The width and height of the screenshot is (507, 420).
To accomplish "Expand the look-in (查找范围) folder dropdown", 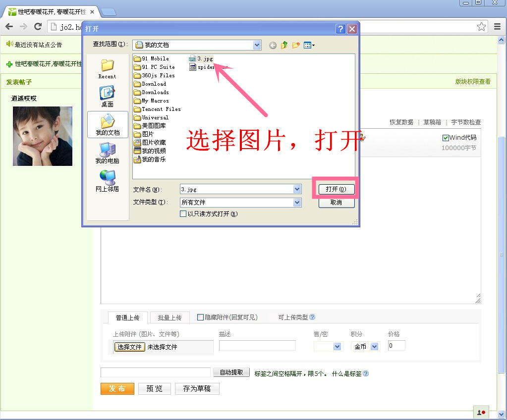I will click(257, 45).
